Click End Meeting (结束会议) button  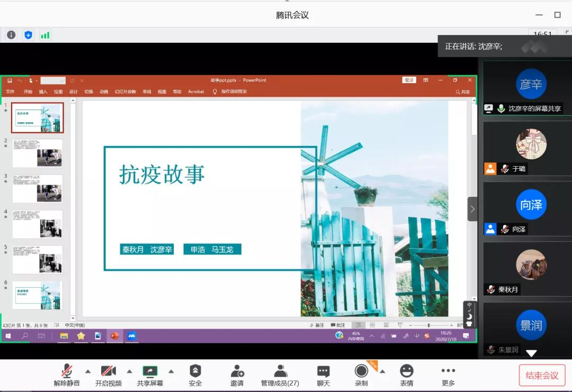point(542,375)
